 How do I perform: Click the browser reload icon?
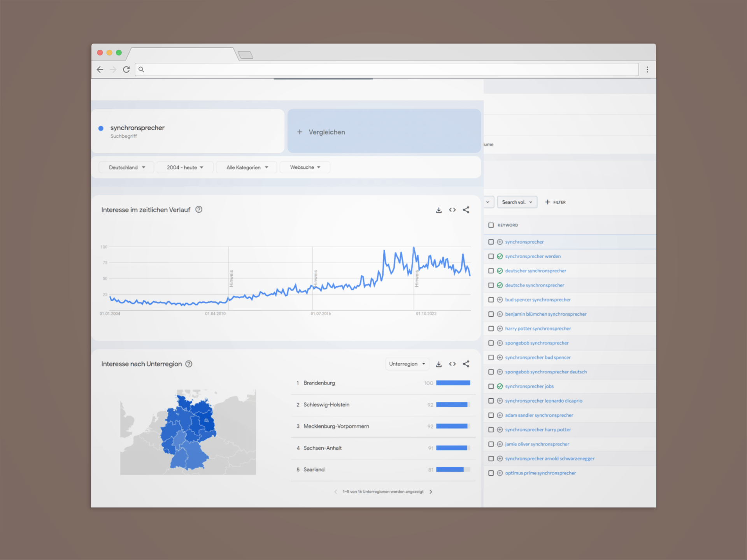pos(126,70)
